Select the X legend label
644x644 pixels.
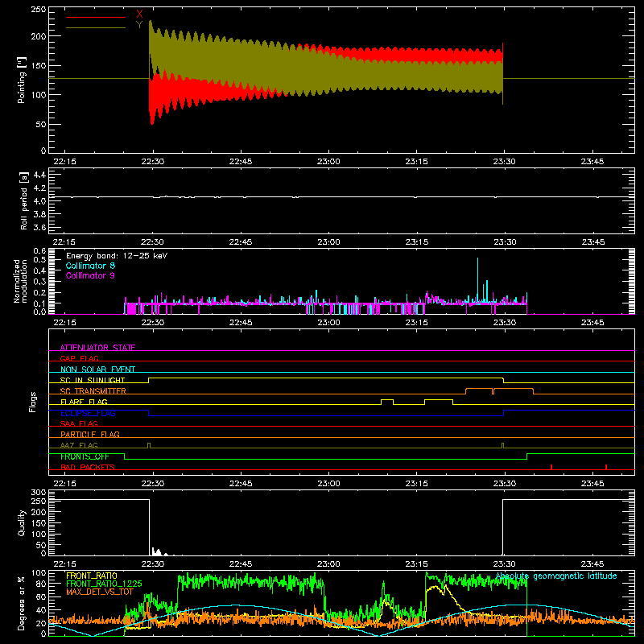coord(139,14)
